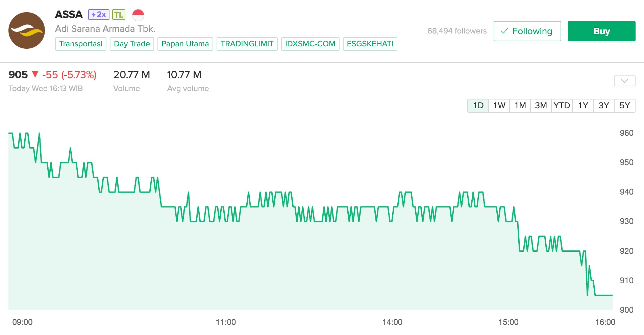
Task: Click the Indonesia flag icon
Action: click(x=138, y=15)
